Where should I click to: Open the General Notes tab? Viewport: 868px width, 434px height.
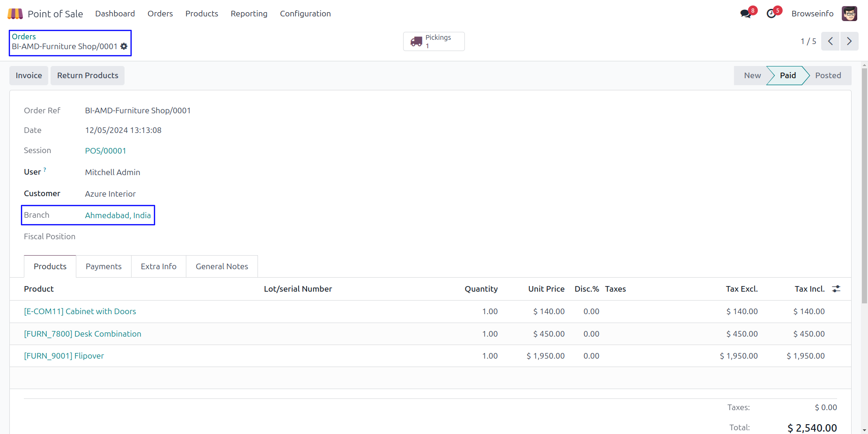tap(222, 266)
